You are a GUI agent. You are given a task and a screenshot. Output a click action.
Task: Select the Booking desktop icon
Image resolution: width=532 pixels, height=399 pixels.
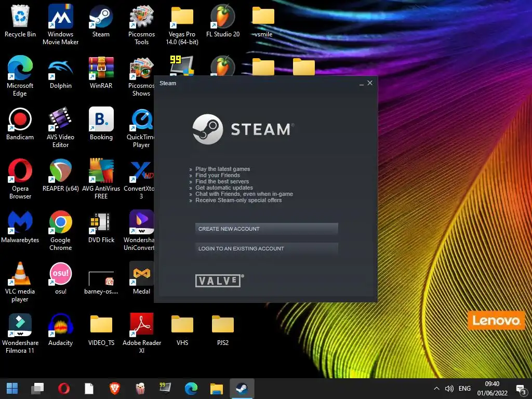(101, 124)
